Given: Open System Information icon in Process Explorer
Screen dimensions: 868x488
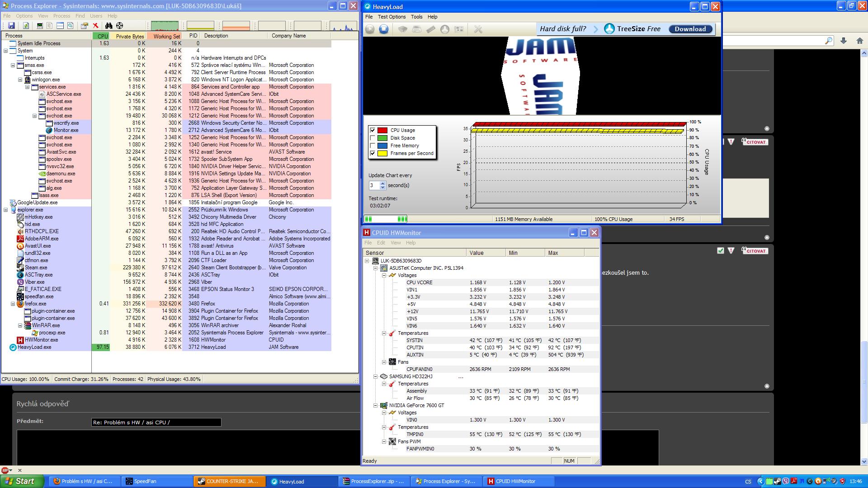Looking at the screenshot, I should pos(40,26).
